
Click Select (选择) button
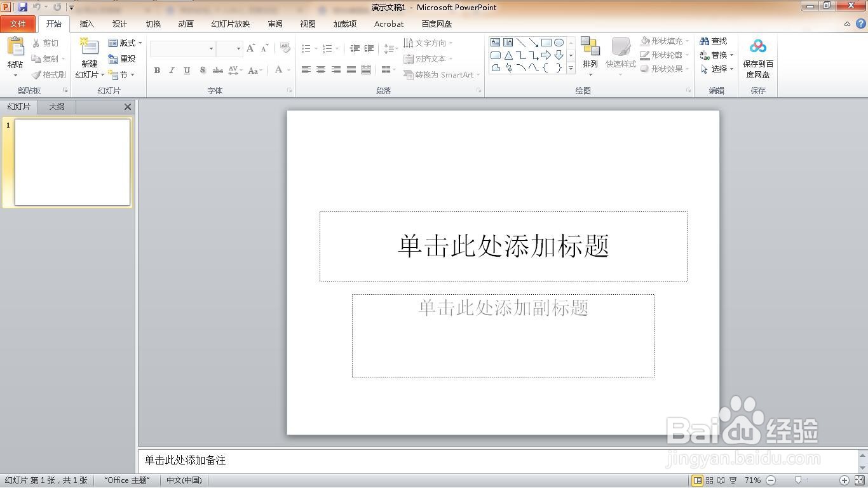tap(717, 69)
